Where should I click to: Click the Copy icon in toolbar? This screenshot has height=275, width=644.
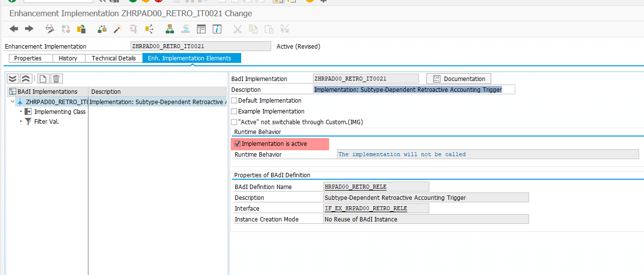[253, 29]
